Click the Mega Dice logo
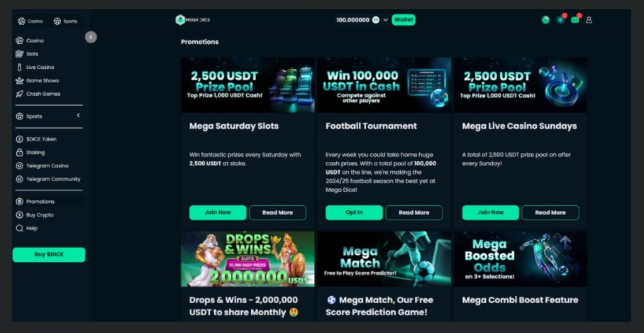This screenshot has width=644, height=333. 193,20
